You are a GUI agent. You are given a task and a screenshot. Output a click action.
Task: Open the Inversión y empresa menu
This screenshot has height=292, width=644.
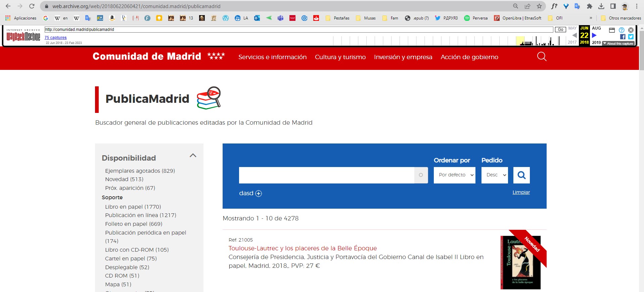(403, 57)
